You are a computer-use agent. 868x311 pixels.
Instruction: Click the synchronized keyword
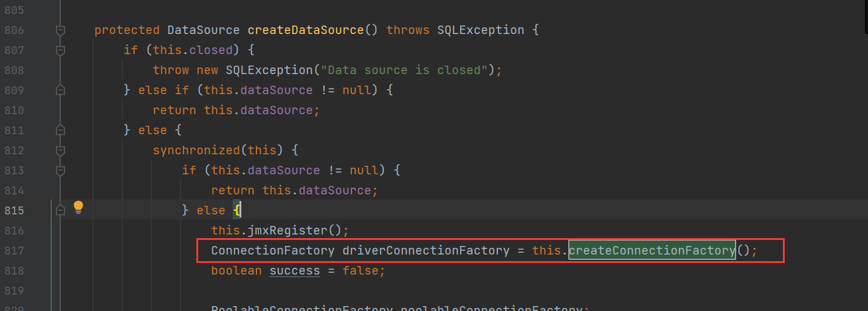tap(188, 150)
